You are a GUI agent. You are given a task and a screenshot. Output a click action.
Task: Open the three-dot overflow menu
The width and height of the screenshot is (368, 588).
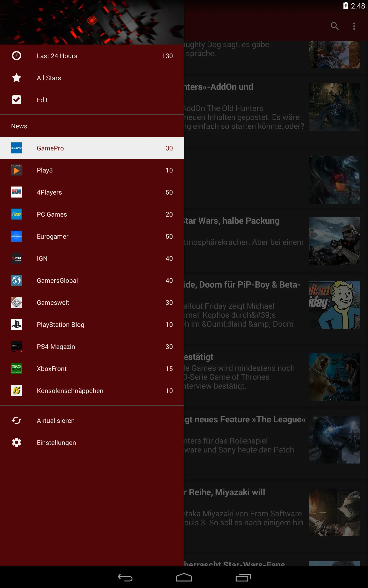point(354,26)
